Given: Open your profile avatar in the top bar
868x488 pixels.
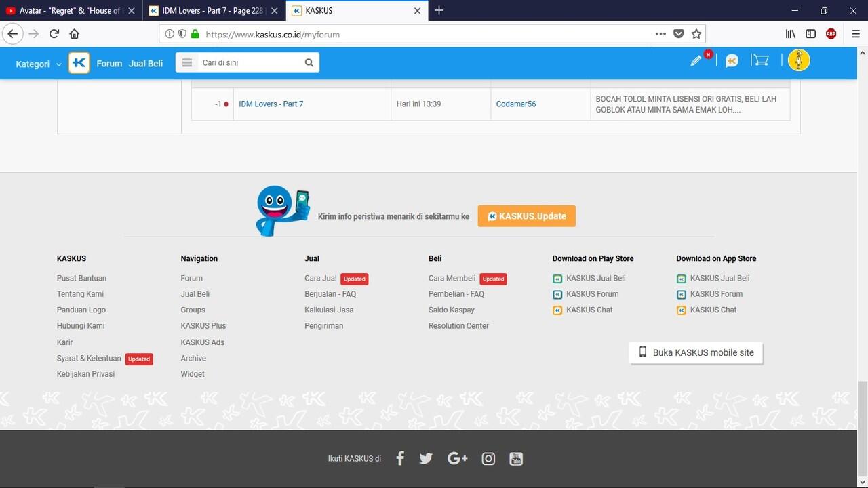Looking at the screenshot, I should click(798, 60).
